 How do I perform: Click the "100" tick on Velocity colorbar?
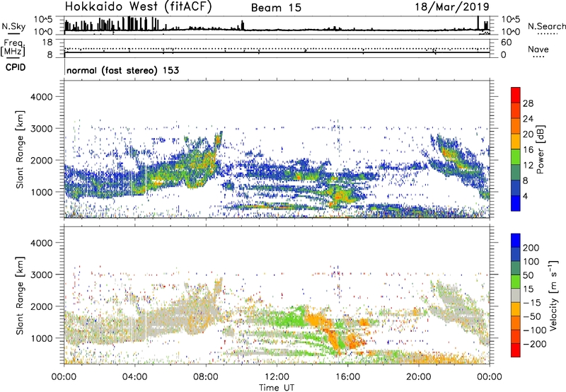pyautogui.click(x=531, y=261)
